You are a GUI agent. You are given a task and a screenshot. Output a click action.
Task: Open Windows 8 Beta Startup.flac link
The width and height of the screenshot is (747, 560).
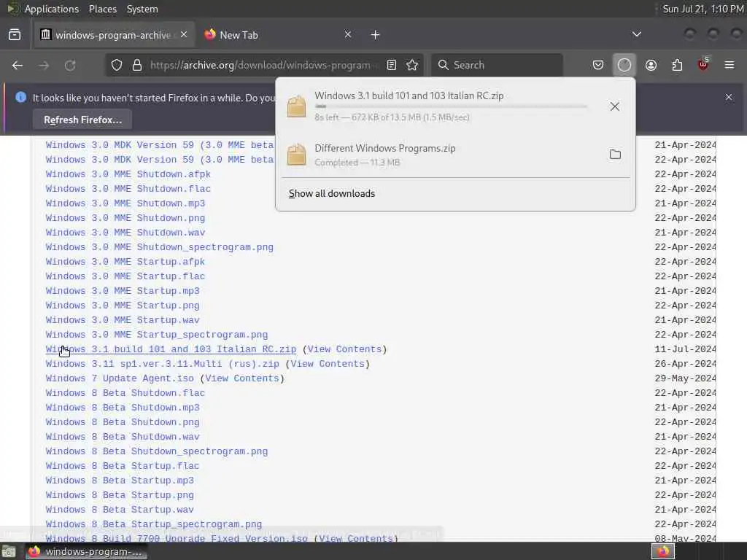click(x=123, y=466)
